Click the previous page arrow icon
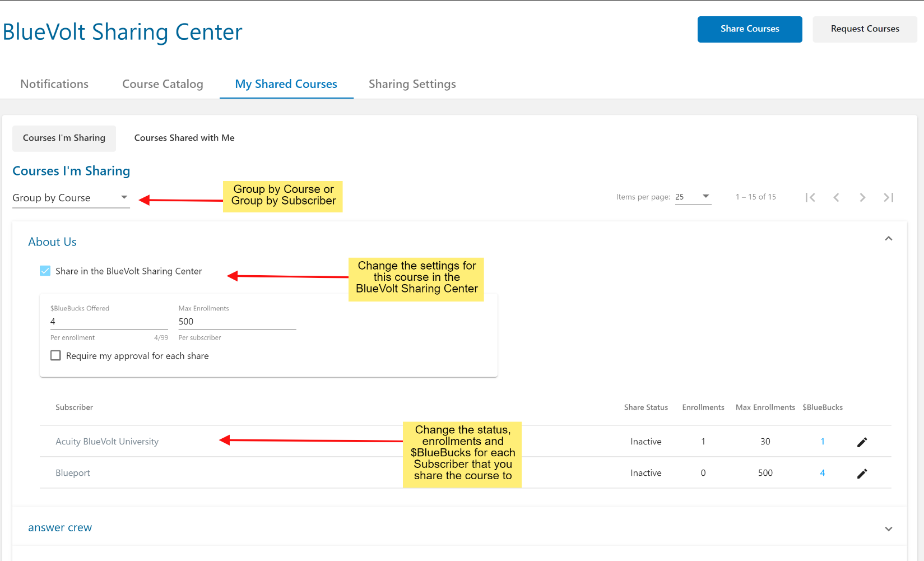The image size is (924, 561). click(837, 197)
